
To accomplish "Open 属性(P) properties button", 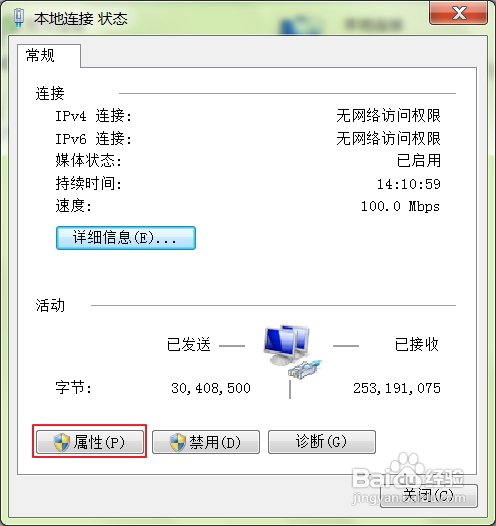I will pos(90,442).
